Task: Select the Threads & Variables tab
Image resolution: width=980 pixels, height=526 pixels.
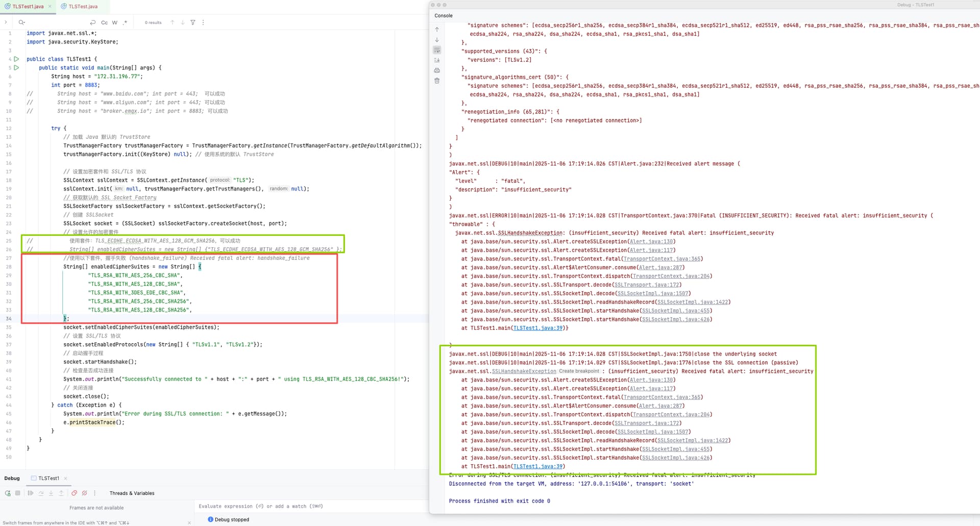Action: 132,493
